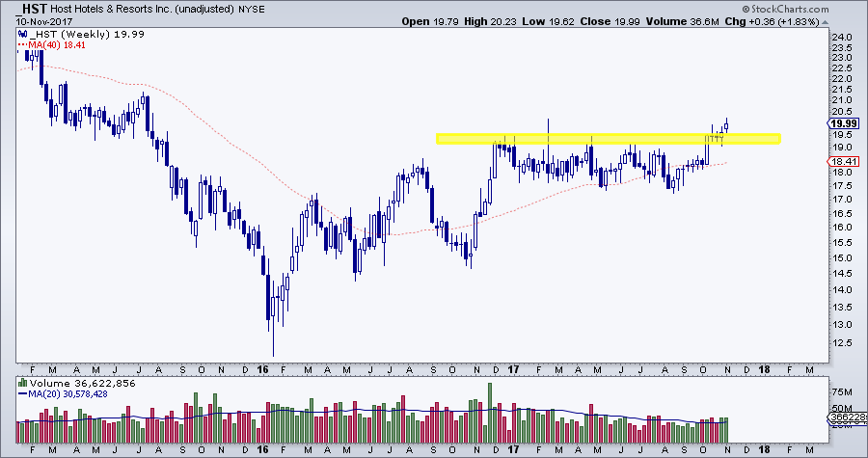
Task: Click the 17.0 price axis label
Action: pos(843,200)
